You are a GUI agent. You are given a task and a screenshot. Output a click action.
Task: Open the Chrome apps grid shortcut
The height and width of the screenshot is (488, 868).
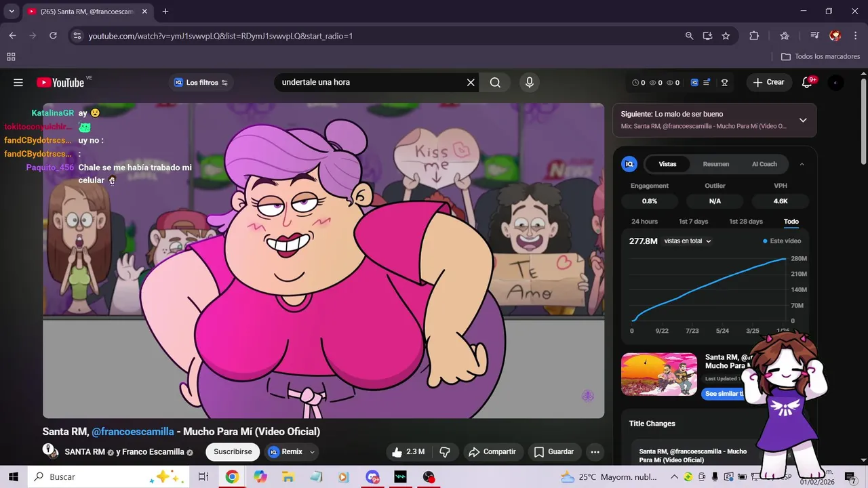point(11,57)
